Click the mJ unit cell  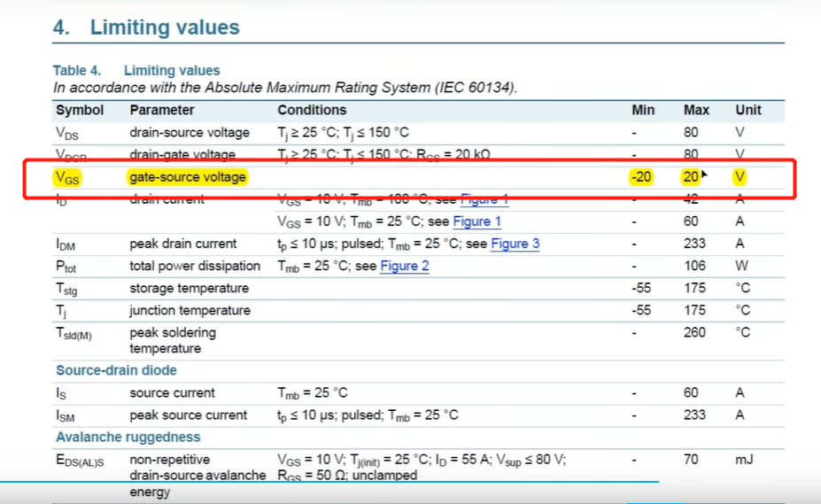pos(744,460)
